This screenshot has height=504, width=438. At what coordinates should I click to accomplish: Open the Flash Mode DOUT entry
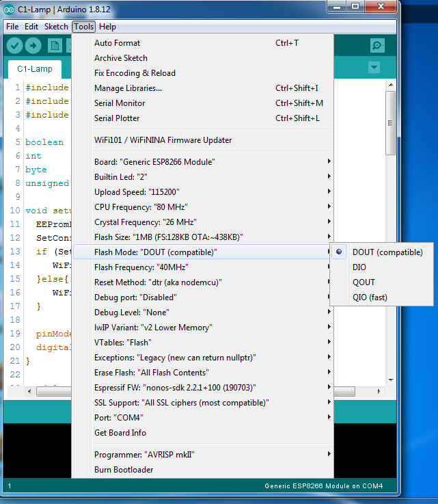[203, 252]
